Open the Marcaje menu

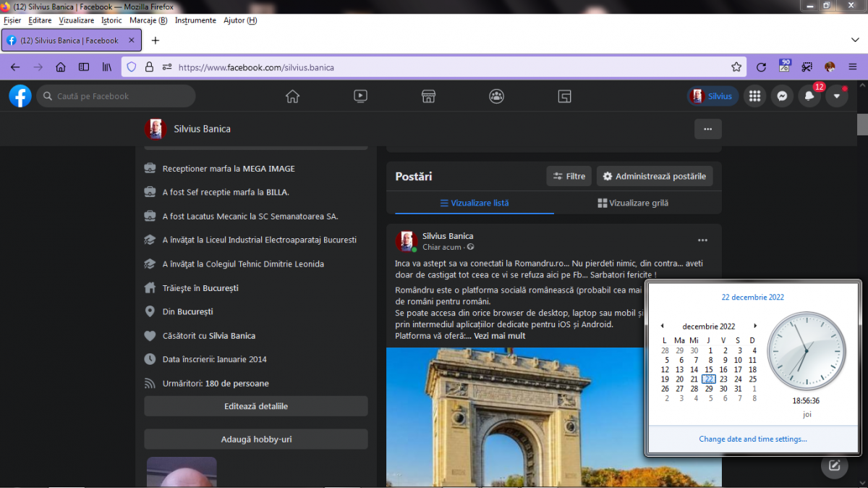148,20
